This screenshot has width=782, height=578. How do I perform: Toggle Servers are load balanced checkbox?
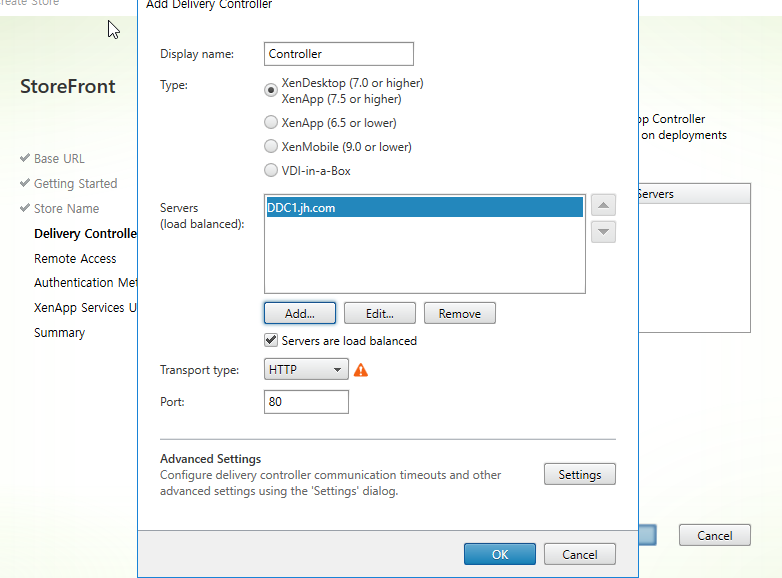click(270, 341)
